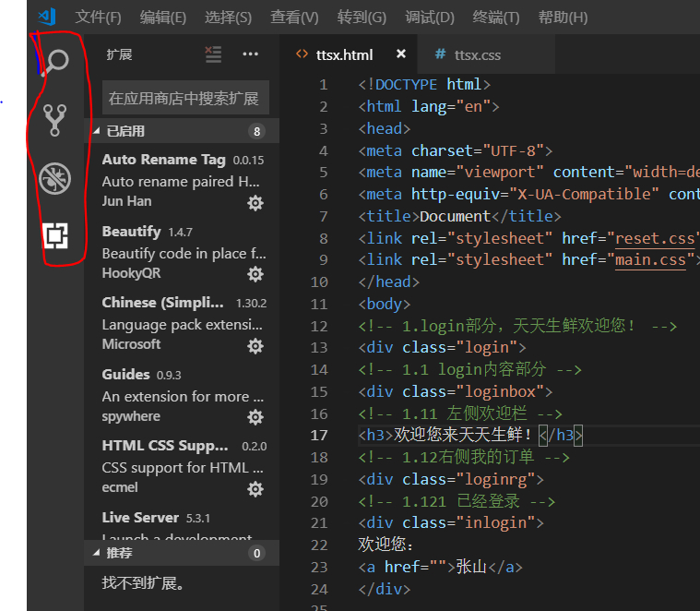The image size is (700, 611).
Task: Click author name ecmel
Action: tap(120, 487)
